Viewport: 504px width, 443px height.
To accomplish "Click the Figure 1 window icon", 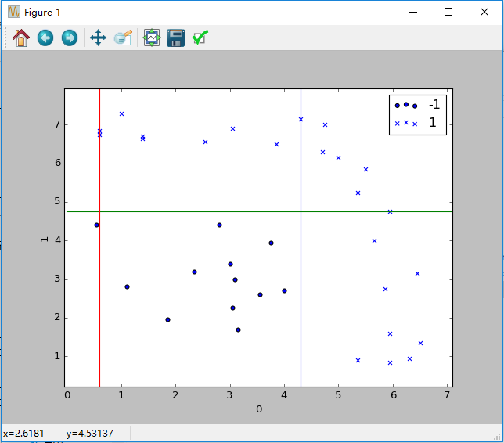I will tap(14, 13).
